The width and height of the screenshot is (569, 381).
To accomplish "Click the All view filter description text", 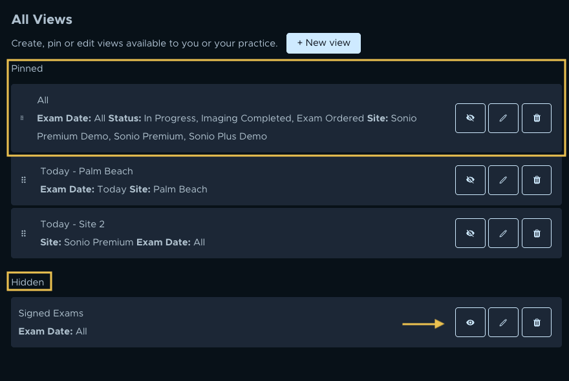I will 227,127.
